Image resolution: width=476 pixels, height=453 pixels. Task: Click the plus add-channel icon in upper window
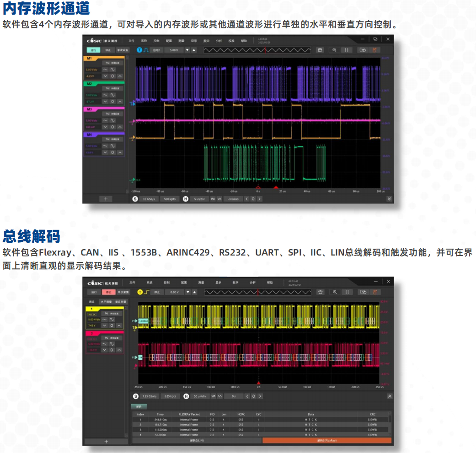tap(106, 199)
